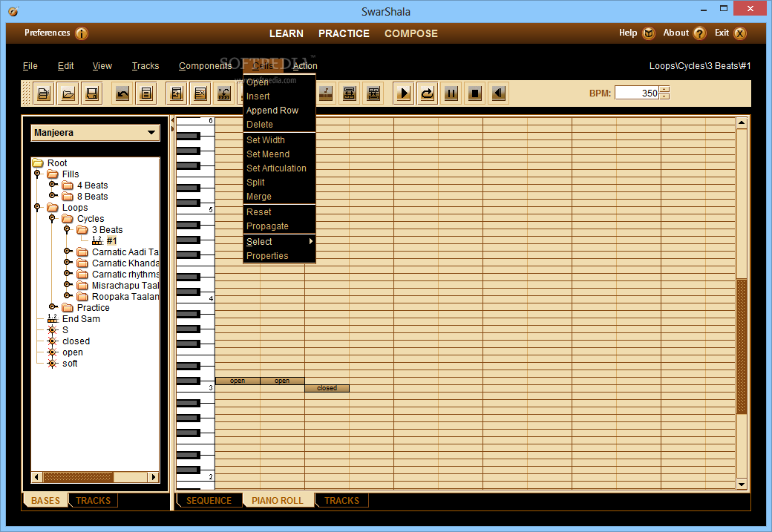
Task: Collapse the Fills folder node
Action: [x=37, y=174]
